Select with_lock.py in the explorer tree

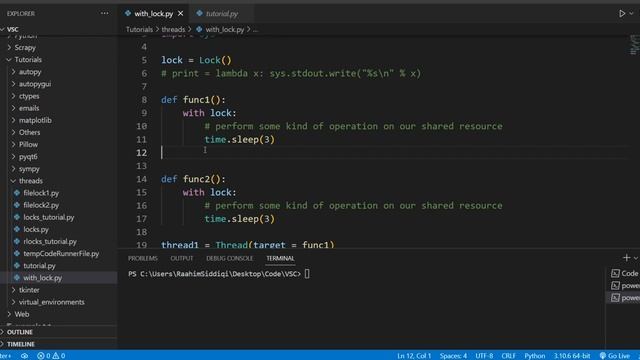pos(42,278)
